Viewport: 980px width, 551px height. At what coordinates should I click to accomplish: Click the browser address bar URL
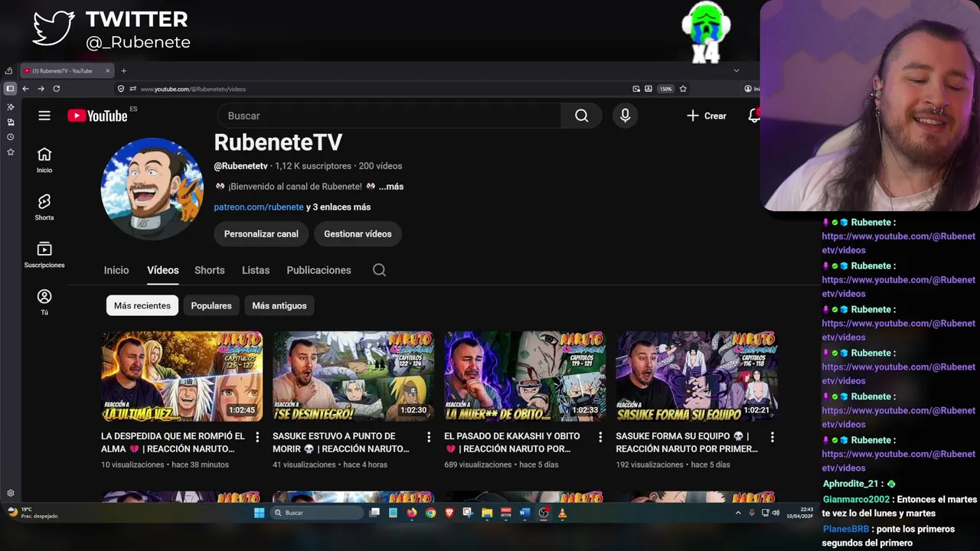coord(193,89)
